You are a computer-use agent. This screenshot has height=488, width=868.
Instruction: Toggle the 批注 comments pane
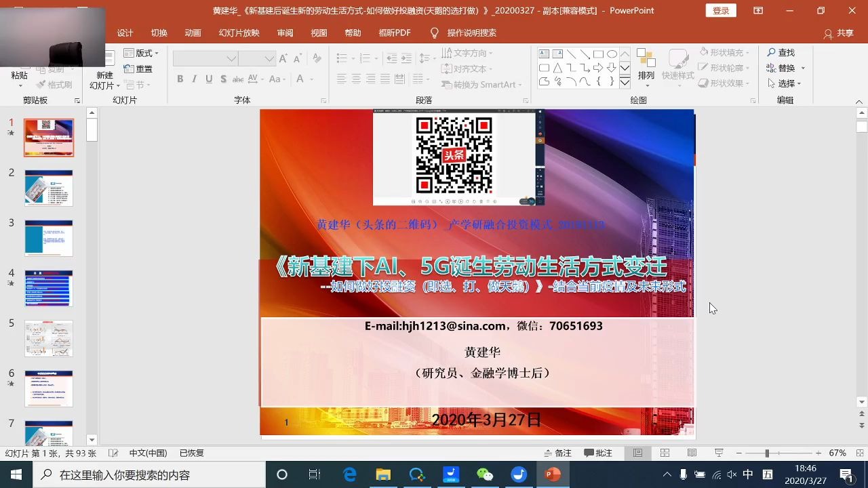pos(598,453)
